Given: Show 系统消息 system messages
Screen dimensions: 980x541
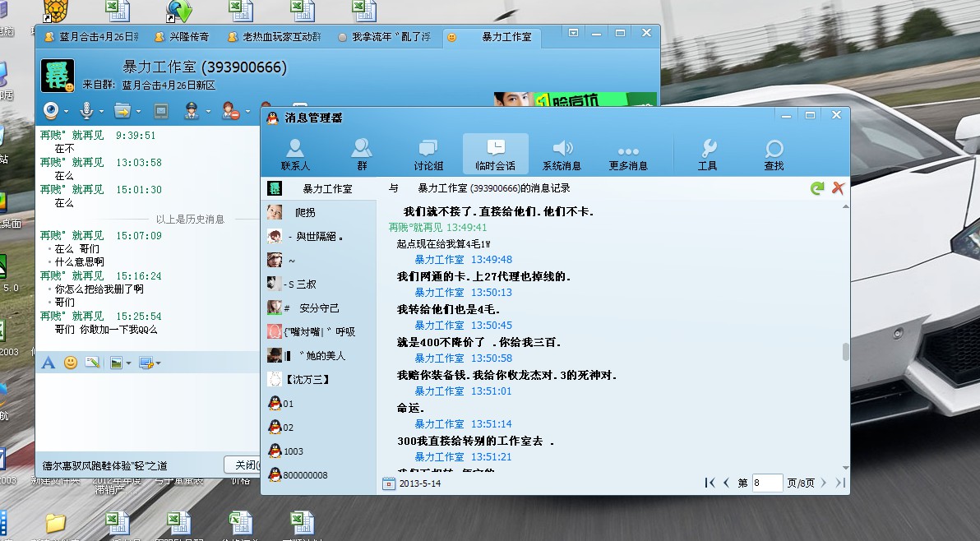Looking at the screenshot, I should point(562,154).
